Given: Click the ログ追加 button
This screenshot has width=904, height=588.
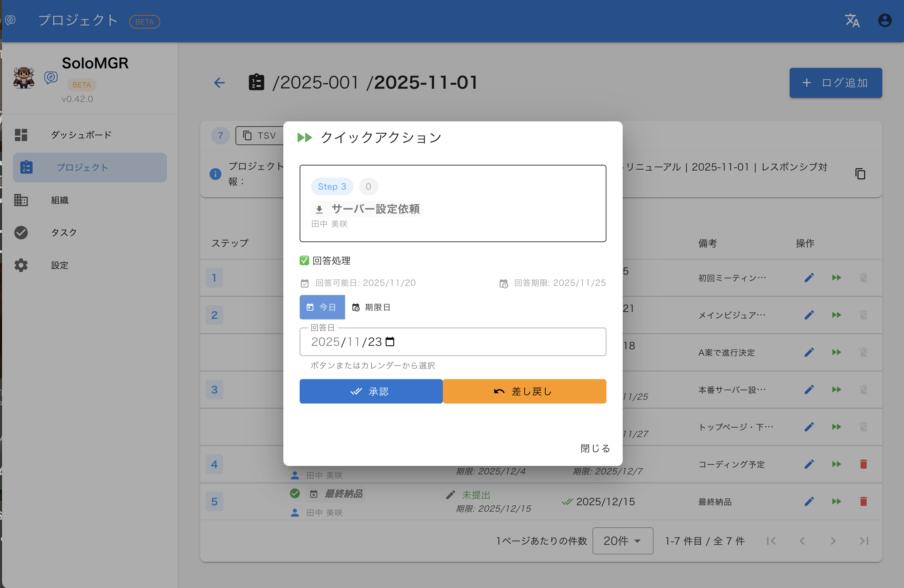Looking at the screenshot, I should (x=836, y=83).
